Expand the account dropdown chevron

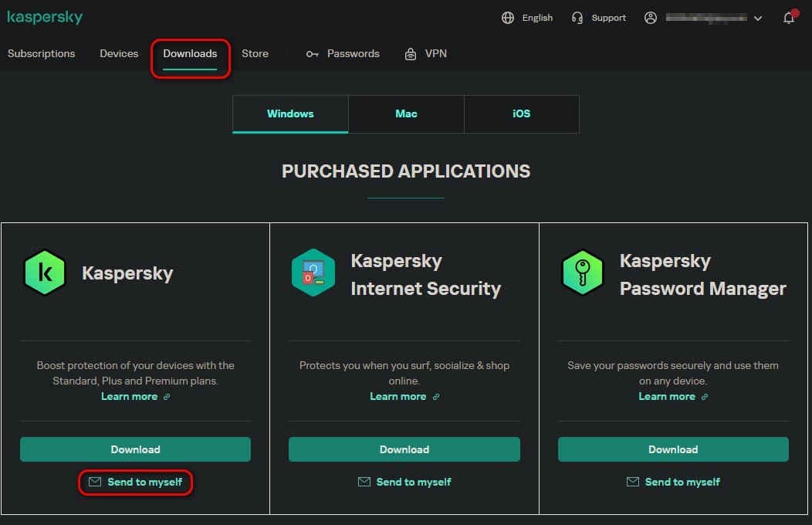pos(758,18)
